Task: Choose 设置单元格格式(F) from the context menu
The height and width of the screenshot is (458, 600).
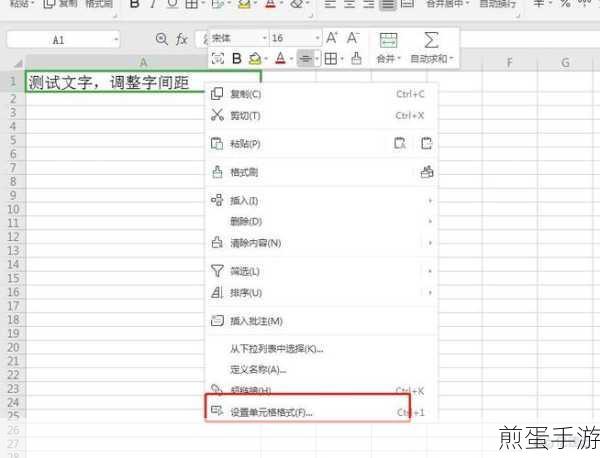Action: [321, 412]
